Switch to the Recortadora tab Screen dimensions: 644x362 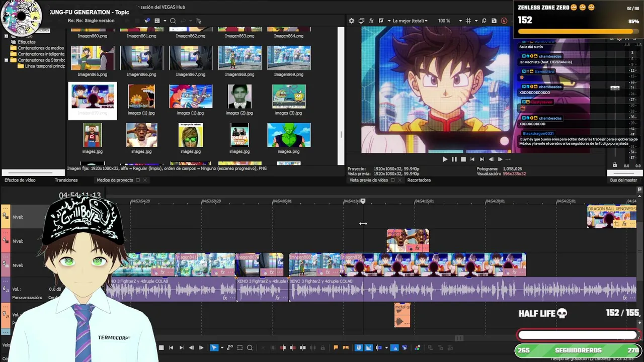(419, 180)
